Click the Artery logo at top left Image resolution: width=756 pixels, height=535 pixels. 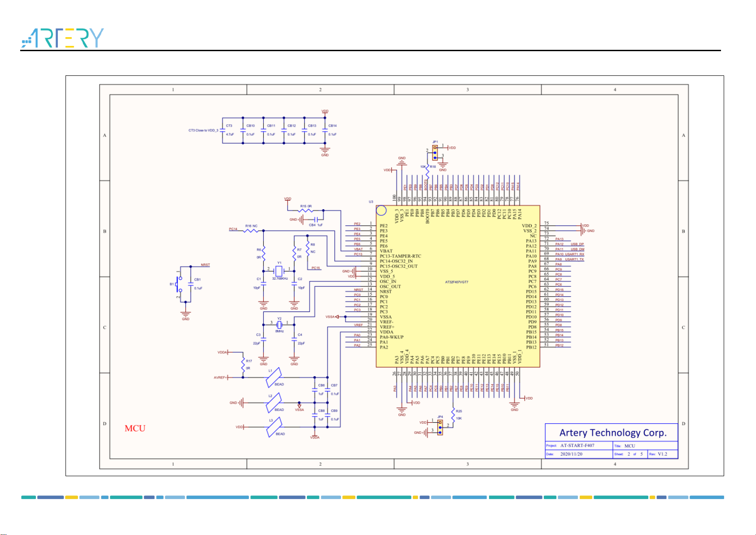(x=62, y=38)
